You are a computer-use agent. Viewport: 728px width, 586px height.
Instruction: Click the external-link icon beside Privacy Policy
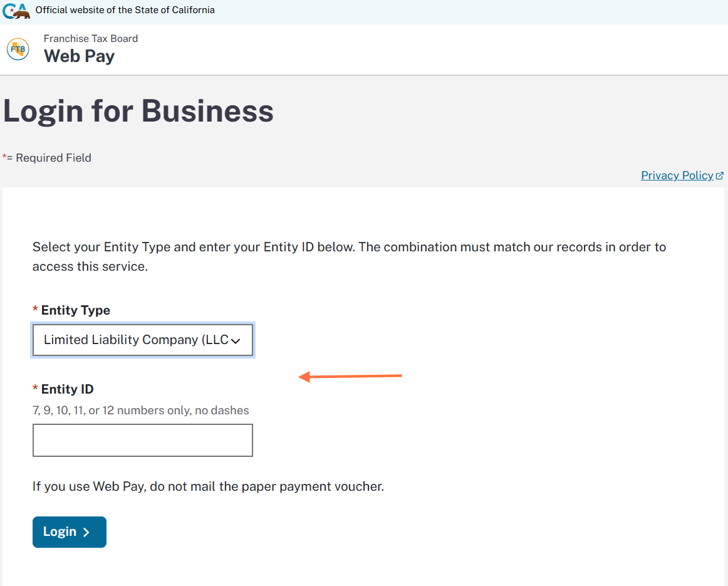(x=720, y=175)
